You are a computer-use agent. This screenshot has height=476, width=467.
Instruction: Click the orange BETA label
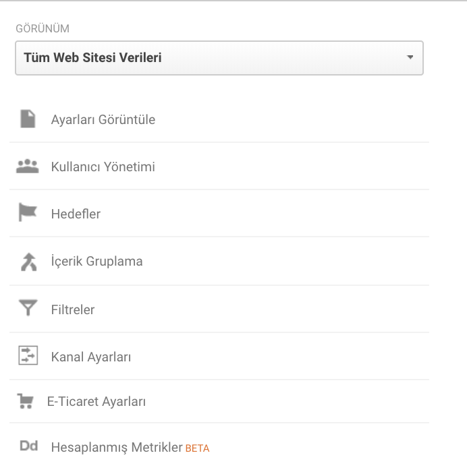197,448
